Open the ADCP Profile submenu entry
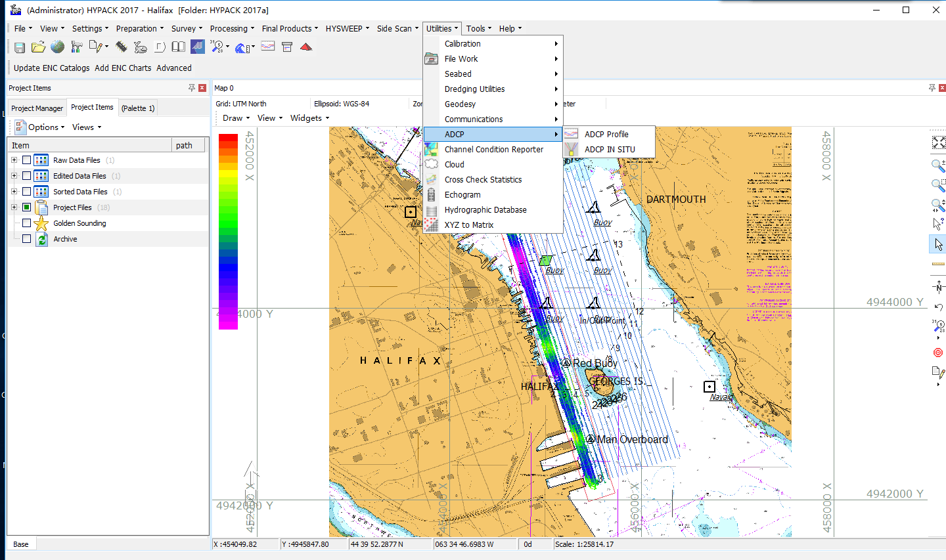 609,134
